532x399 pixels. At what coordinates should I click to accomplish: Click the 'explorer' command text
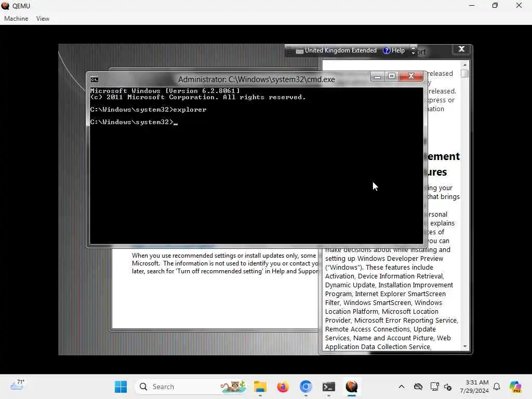tap(190, 110)
